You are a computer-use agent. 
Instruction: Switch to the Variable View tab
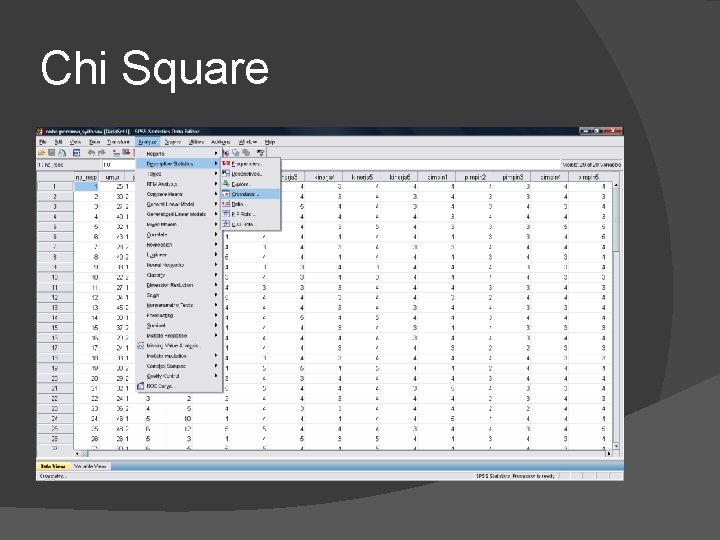click(90, 466)
